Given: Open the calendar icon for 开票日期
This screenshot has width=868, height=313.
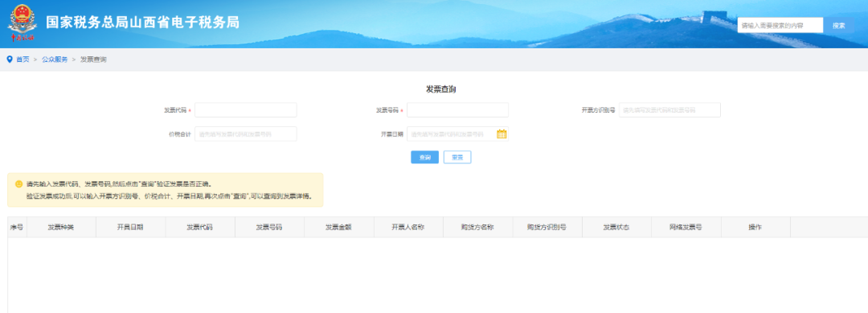Looking at the screenshot, I should [502, 134].
